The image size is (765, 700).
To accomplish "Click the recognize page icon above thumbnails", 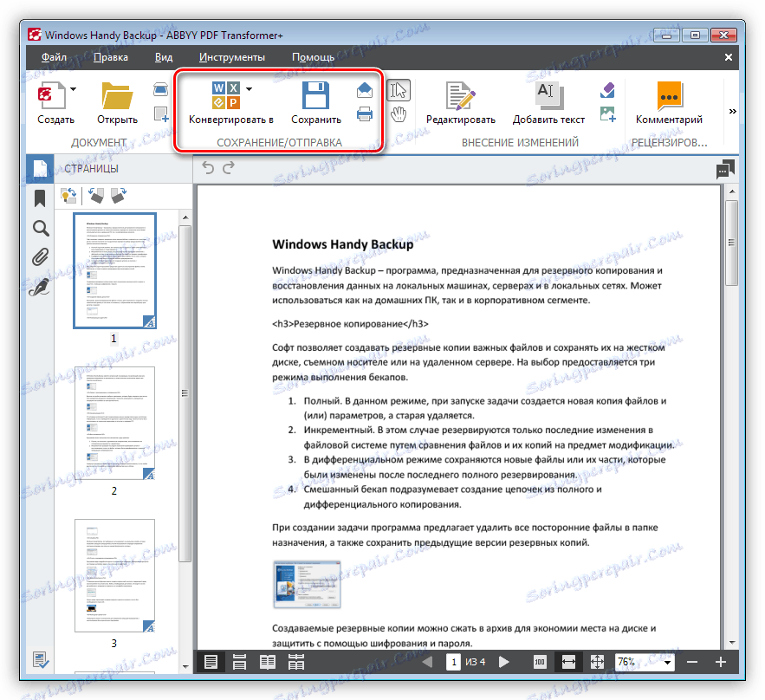I will [x=68, y=196].
